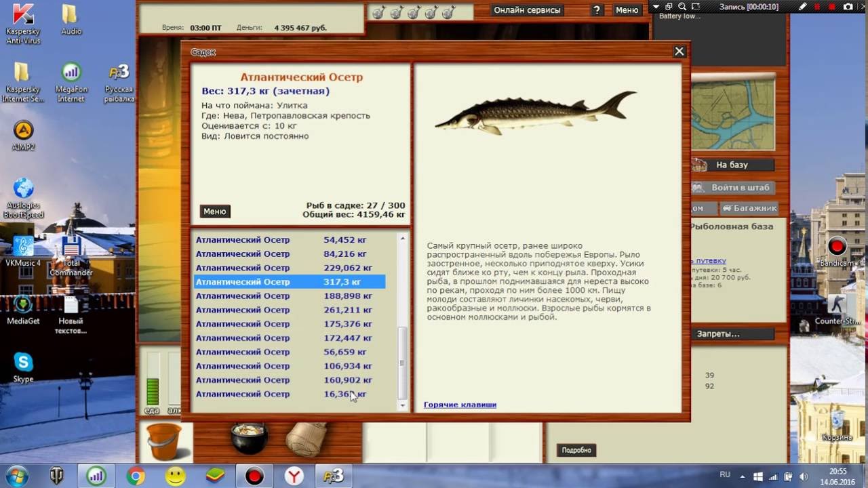Select sturgeon row weighing 106,934 кг

tap(290, 366)
